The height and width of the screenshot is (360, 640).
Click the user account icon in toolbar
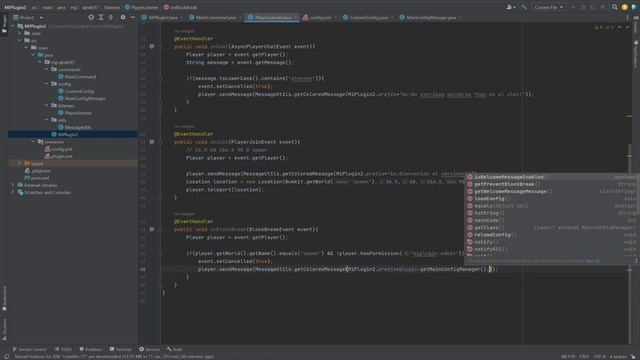point(510,7)
